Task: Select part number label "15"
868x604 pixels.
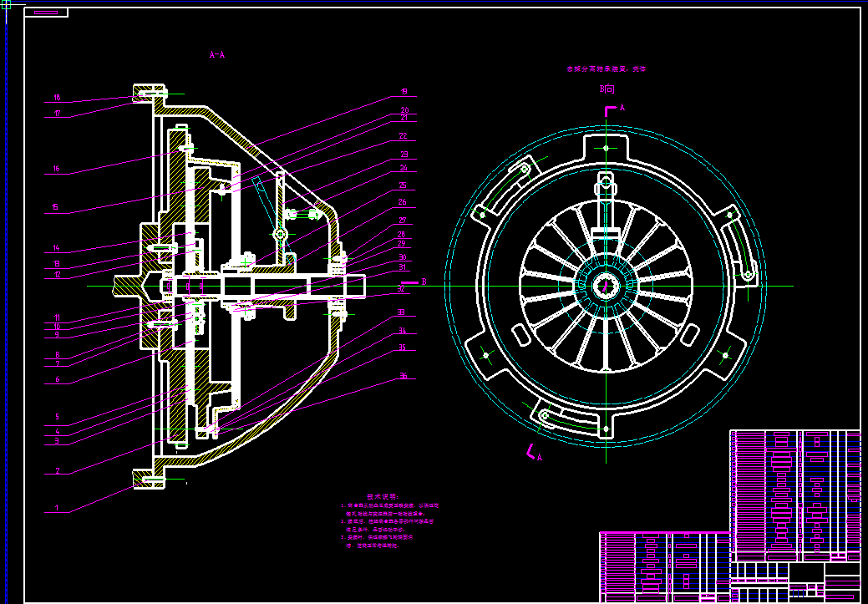Action: click(55, 208)
